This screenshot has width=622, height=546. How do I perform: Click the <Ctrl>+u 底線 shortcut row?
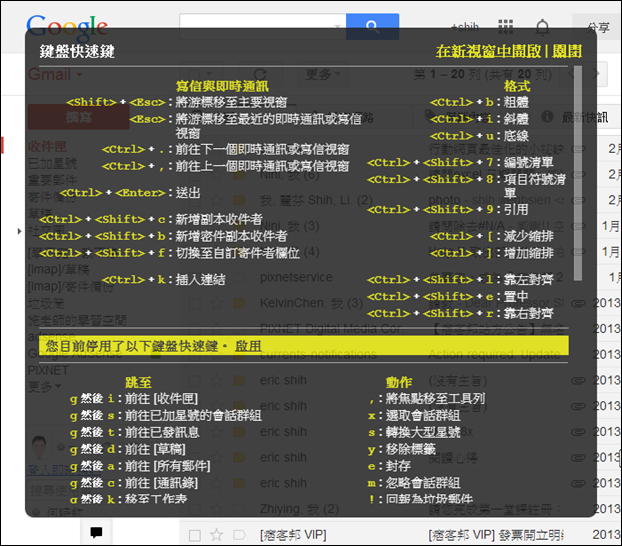pyautogui.click(x=479, y=136)
